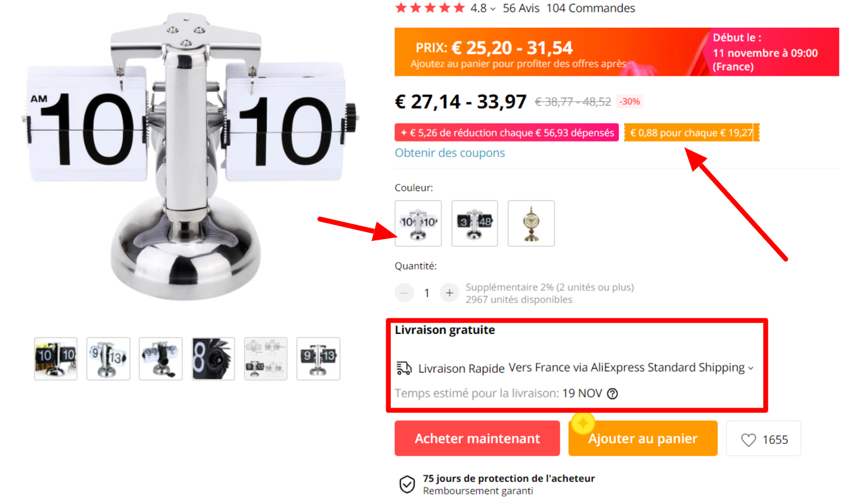Click the Ajouter au panier button

[643, 439]
